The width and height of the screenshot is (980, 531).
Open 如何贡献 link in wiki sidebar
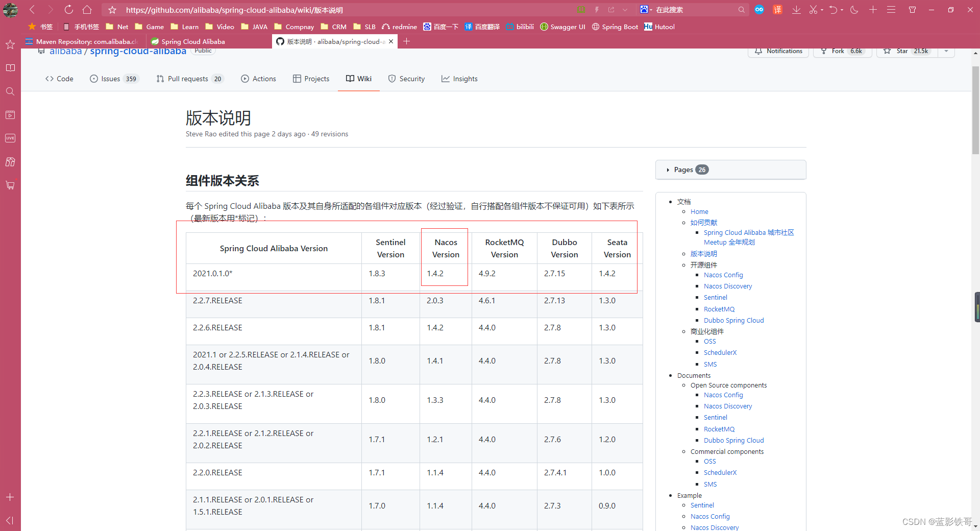[x=704, y=223]
